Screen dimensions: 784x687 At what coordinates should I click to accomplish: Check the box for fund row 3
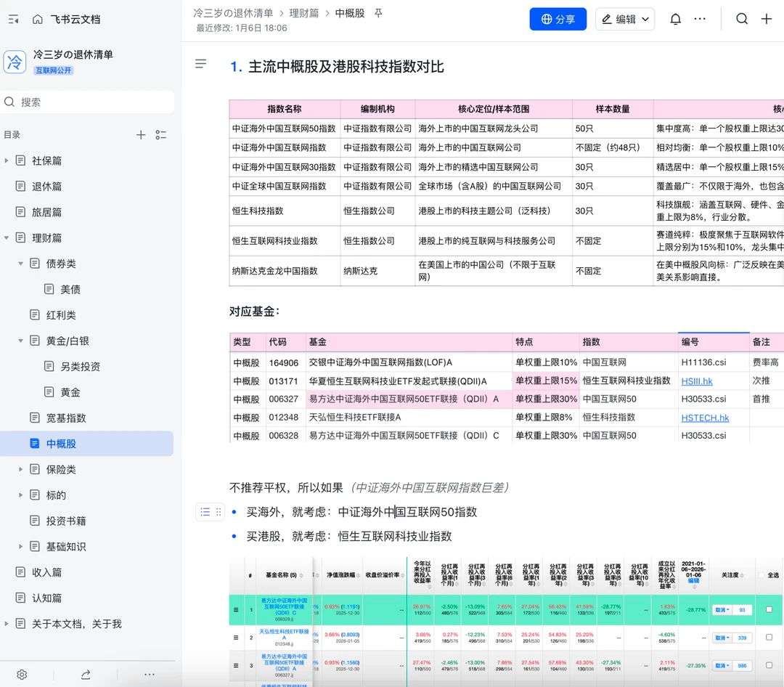pos(769,665)
